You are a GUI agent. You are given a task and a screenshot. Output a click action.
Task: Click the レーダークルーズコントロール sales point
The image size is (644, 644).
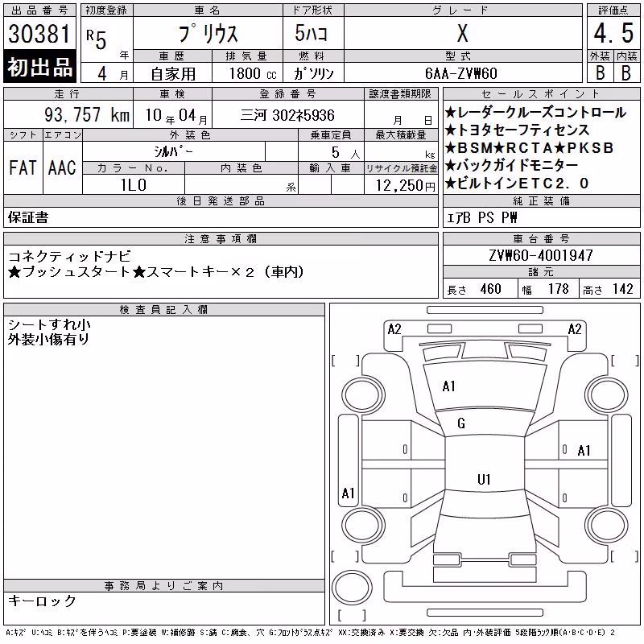point(535,112)
